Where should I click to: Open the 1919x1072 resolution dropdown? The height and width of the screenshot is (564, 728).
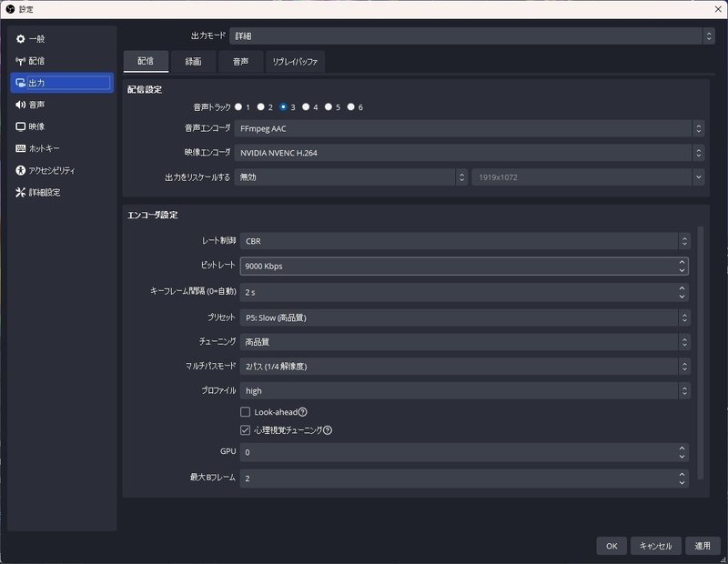tap(588, 176)
